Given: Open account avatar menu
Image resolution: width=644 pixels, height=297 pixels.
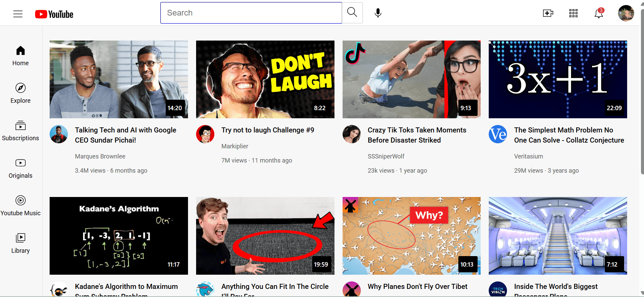Looking at the screenshot, I should [626, 13].
